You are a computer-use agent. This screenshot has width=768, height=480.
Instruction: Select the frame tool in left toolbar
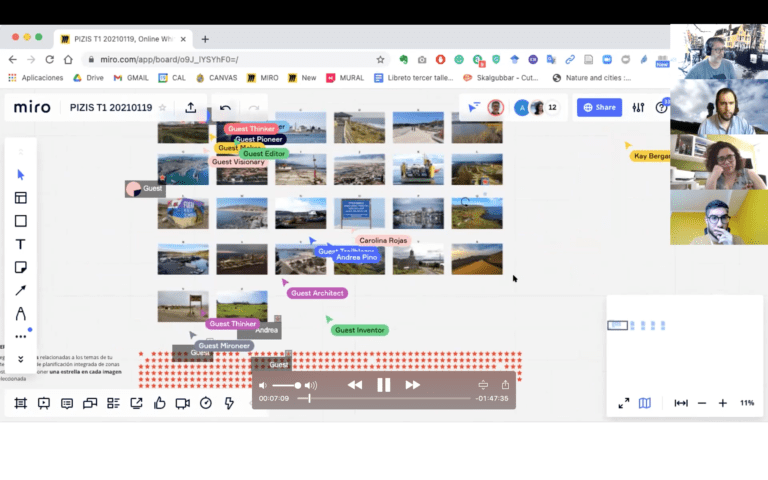[21, 221]
